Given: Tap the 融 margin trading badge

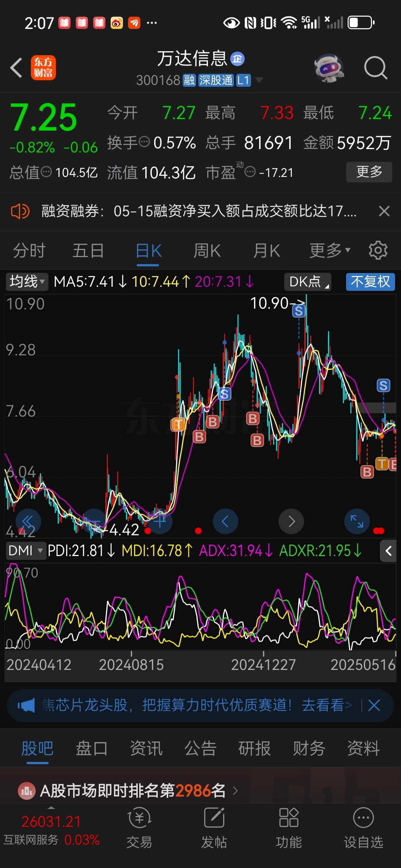Looking at the screenshot, I should [189, 80].
